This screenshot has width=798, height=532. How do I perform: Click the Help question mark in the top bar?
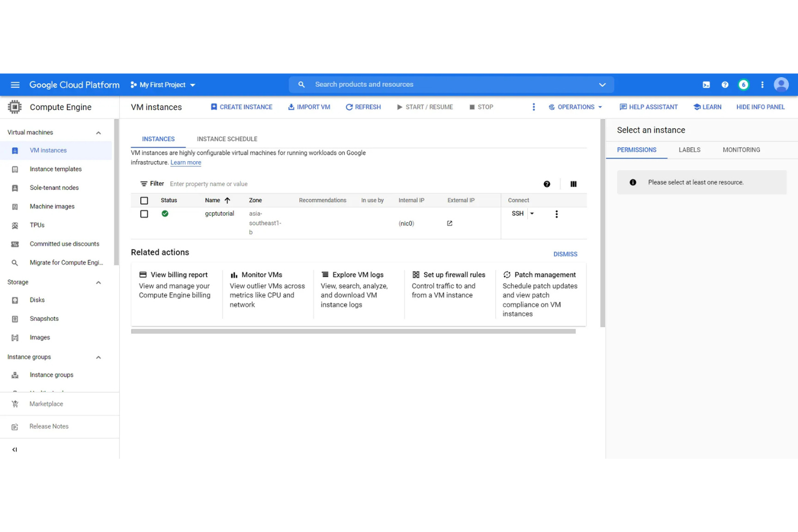[x=725, y=85]
